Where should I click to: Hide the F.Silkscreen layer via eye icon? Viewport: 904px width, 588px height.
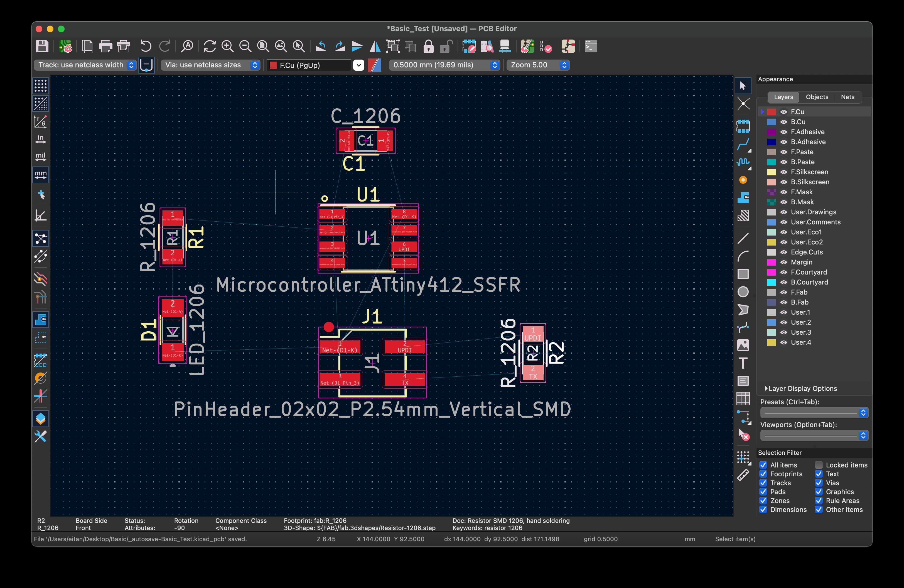click(783, 172)
